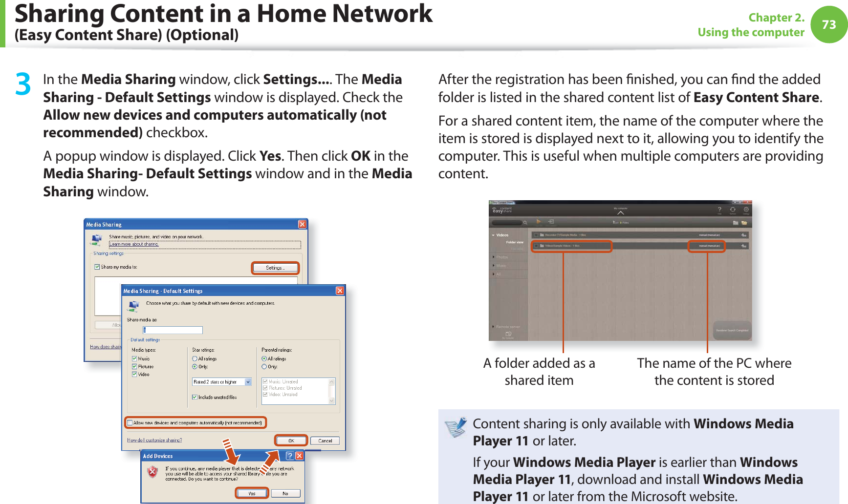Select 'Only' under Star ratings
This screenshot has height=504, width=848.
pyautogui.click(x=195, y=366)
